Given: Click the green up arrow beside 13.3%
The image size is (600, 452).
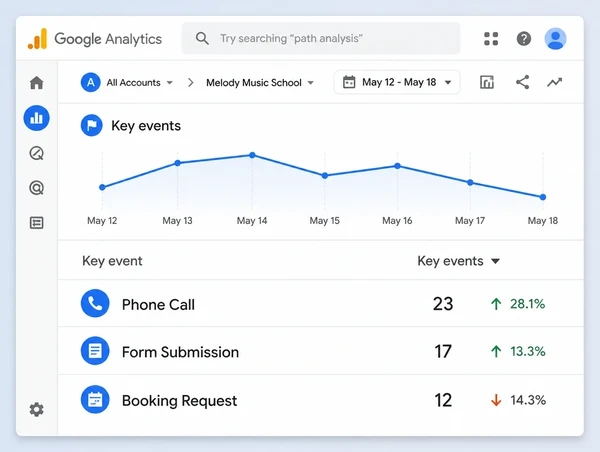Looking at the screenshot, I should [496, 351].
